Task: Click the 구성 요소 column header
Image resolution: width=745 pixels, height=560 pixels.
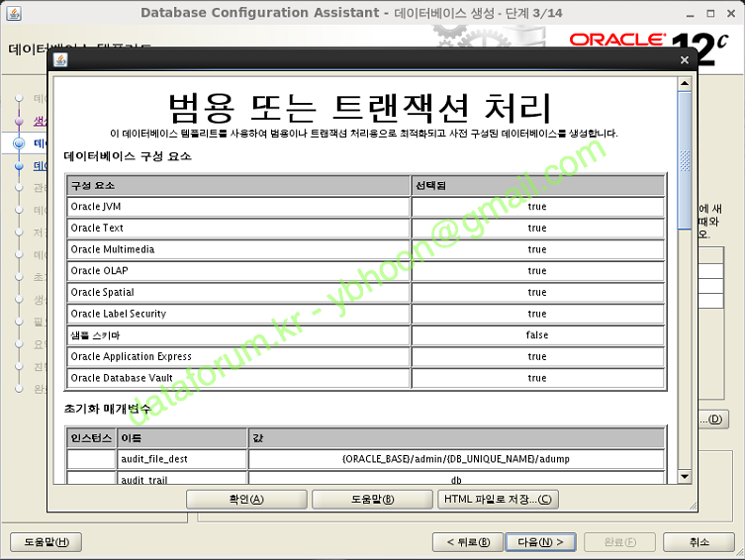Action: tap(238, 186)
